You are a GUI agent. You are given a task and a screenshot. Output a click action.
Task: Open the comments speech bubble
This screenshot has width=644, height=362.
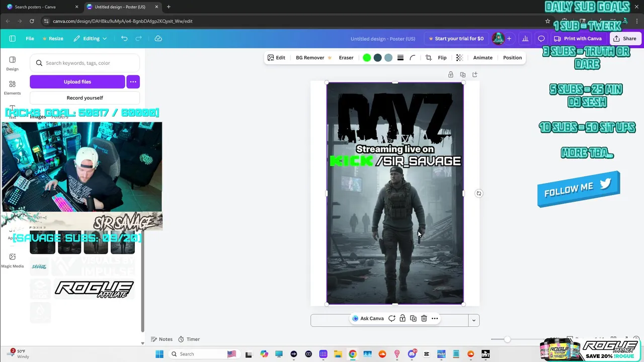(x=541, y=38)
